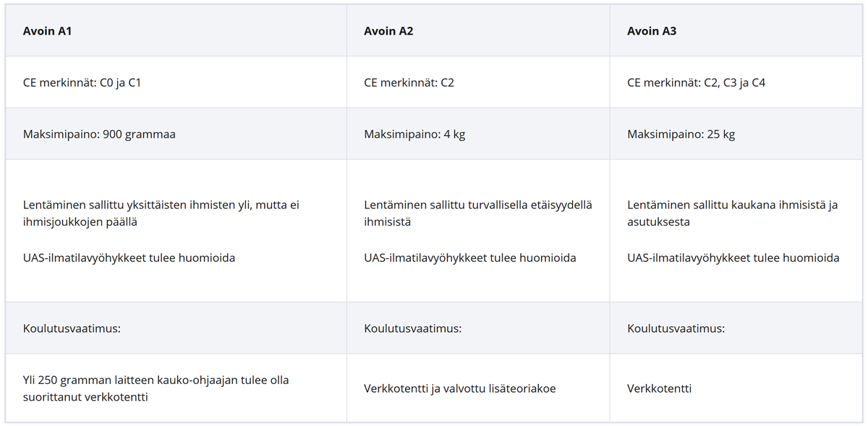Click the "Maksimipaino: 25 kg" cell
The image size is (868, 426).
point(681,135)
